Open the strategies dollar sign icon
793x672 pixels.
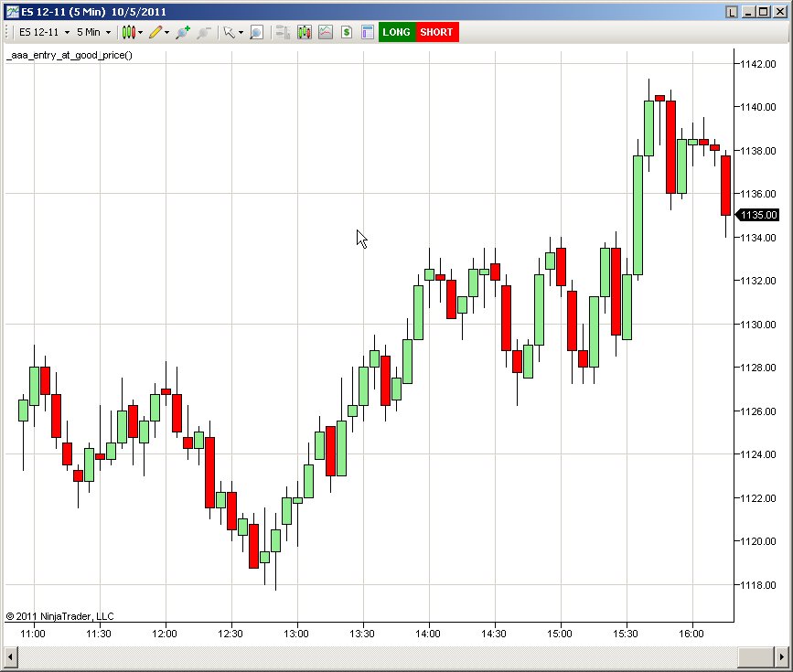tap(347, 32)
